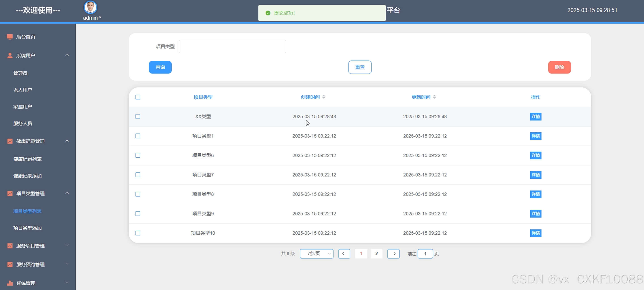
Task: Click the 健康记录管理 chart icon
Action: point(10,141)
